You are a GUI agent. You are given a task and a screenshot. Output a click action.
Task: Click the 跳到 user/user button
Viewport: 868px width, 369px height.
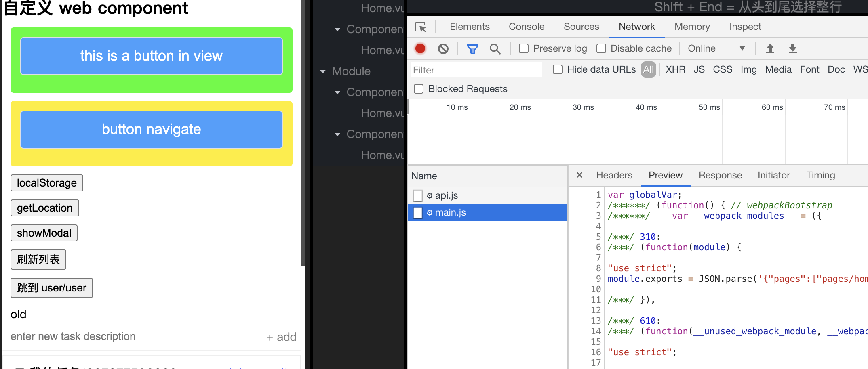click(x=52, y=288)
